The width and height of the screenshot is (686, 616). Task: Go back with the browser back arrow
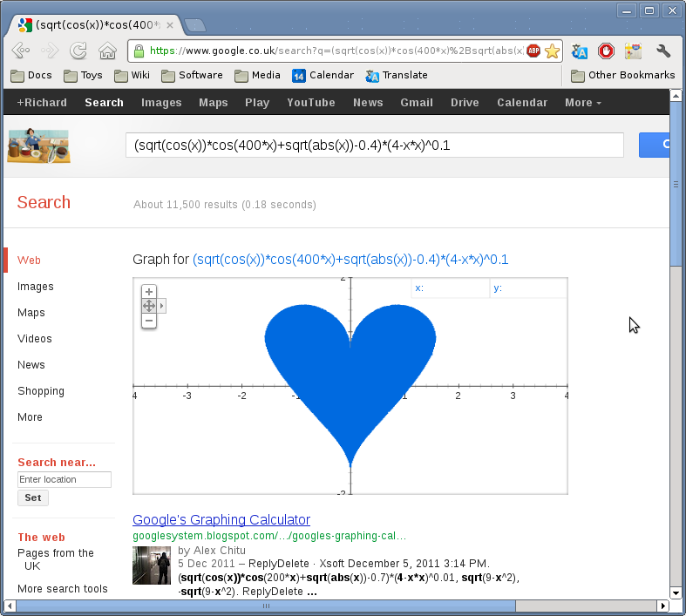coord(21,51)
